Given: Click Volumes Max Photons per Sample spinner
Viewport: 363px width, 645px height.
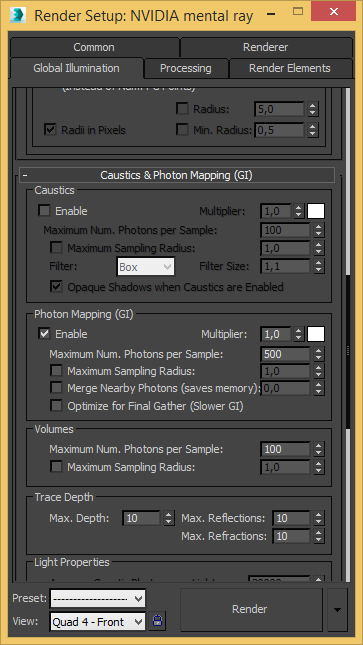Looking at the screenshot, I should pyautogui.click(x=319, y=449).
